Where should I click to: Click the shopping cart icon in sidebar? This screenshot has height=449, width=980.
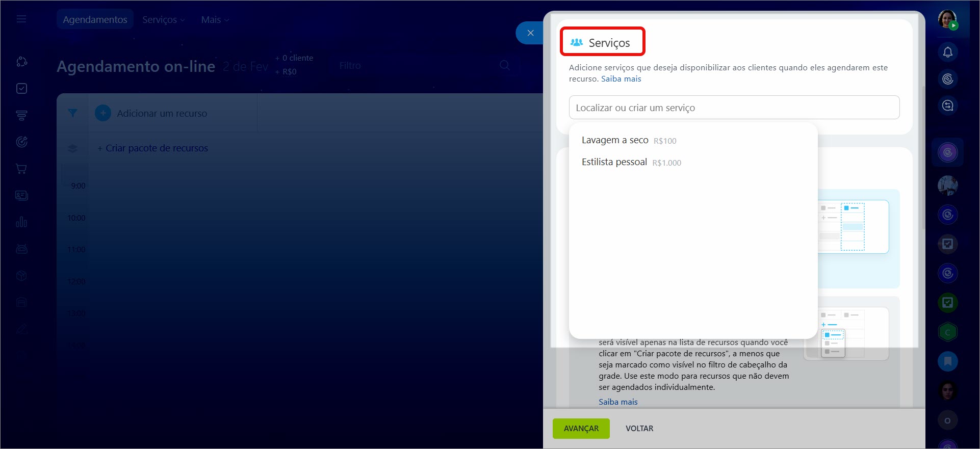point(21,169)
